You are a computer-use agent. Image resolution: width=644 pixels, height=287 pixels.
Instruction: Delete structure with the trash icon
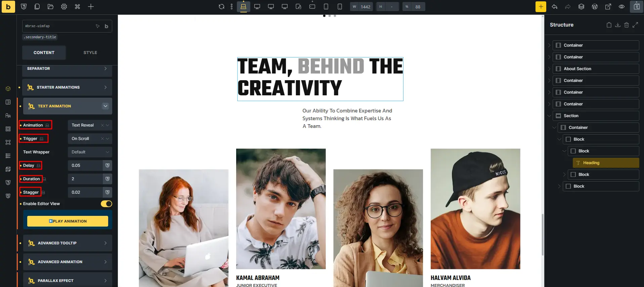tap(626, 25)
